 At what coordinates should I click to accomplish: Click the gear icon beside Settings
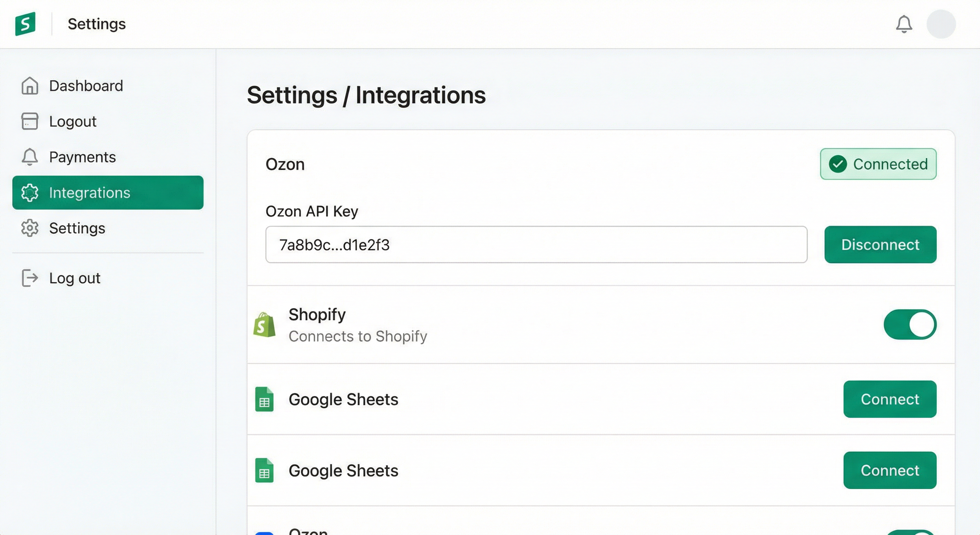click(30, 228)
